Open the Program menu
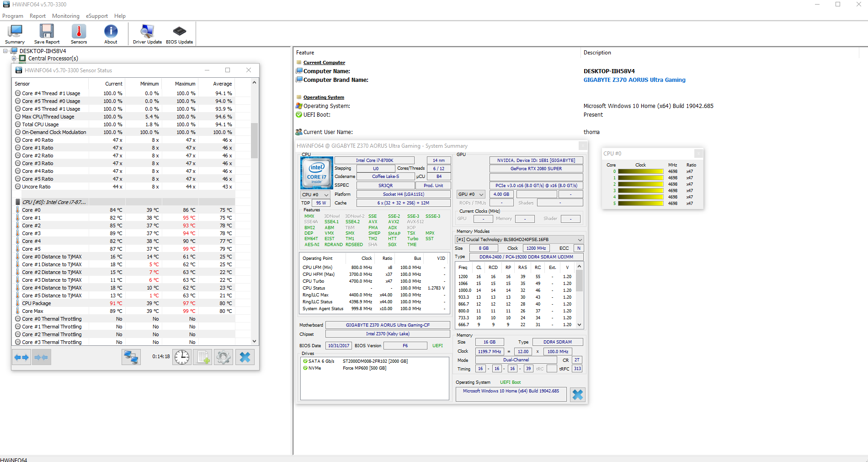The height and width of the screenshot is (462, 868). 13,16
